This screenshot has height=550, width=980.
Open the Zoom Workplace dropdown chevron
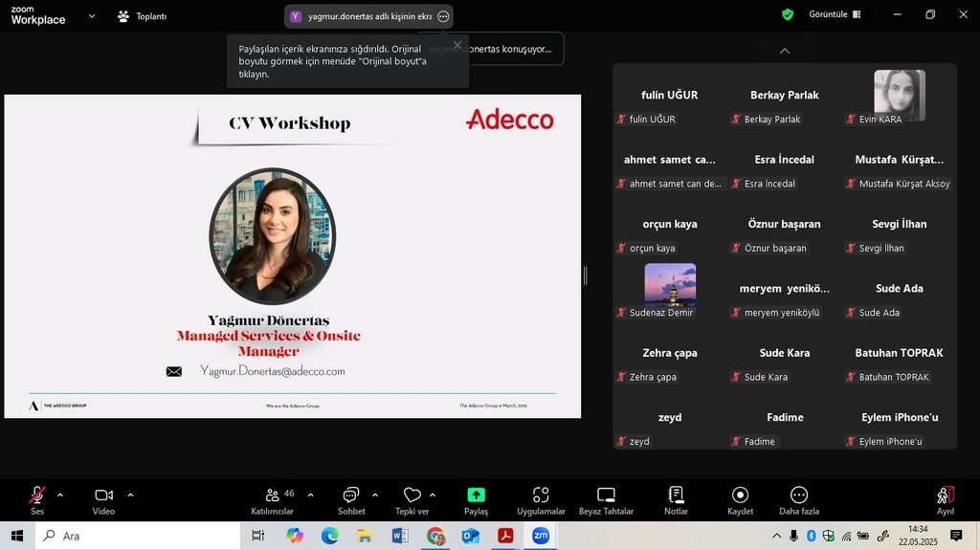point(92,16)
